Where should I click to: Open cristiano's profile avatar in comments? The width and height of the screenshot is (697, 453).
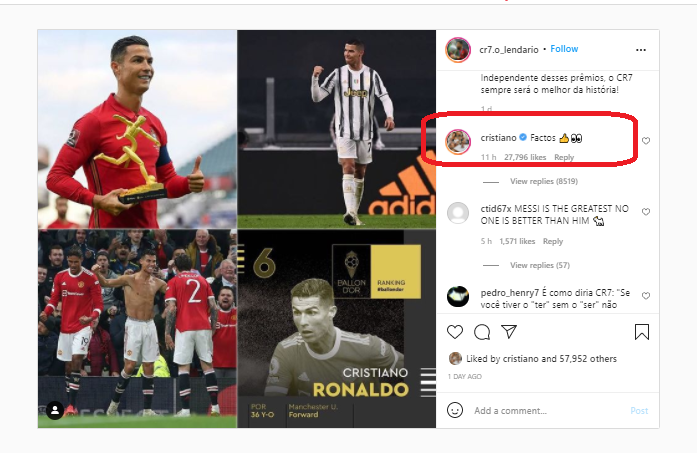tap(458, 142)
